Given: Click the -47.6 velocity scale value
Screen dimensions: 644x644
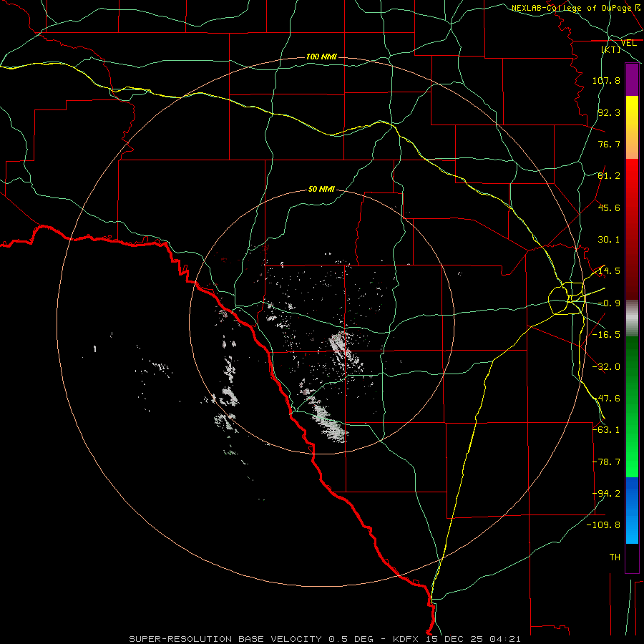Looking at the screenshot, I should point(606,399).
